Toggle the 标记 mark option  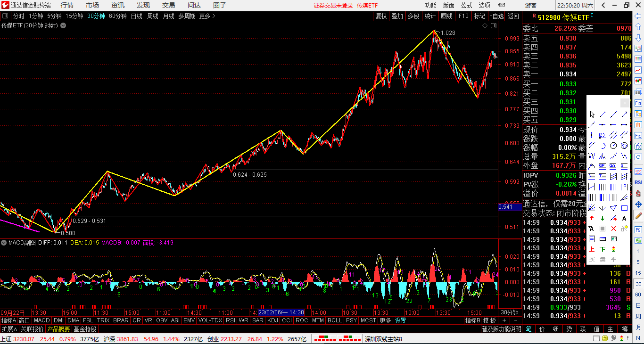[x=479, y=16]
